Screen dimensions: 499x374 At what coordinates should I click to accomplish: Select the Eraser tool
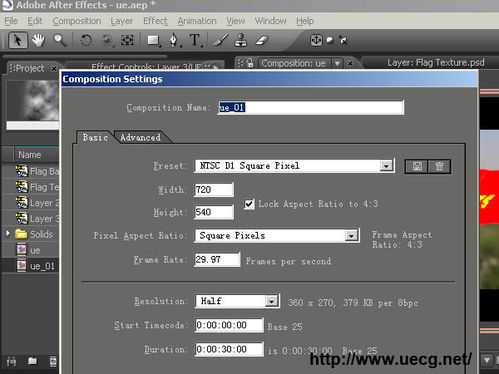click(262, 40)
